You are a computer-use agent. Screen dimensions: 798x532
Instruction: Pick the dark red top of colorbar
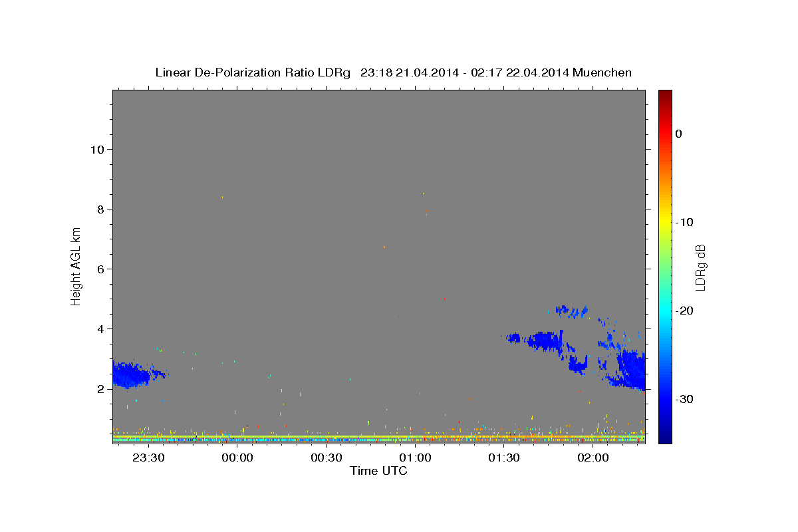click(x=665, y=95)
